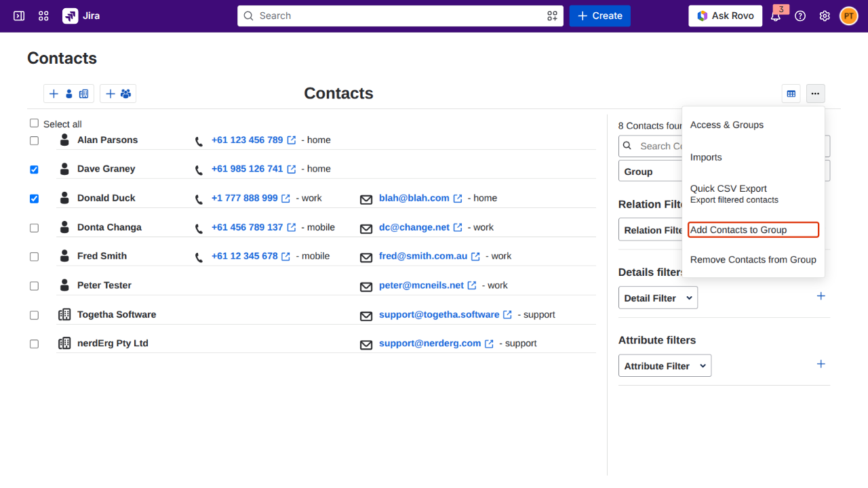Click the person icon for Fred Smith
Screen dimensions: 868x488
pos(64,256)
